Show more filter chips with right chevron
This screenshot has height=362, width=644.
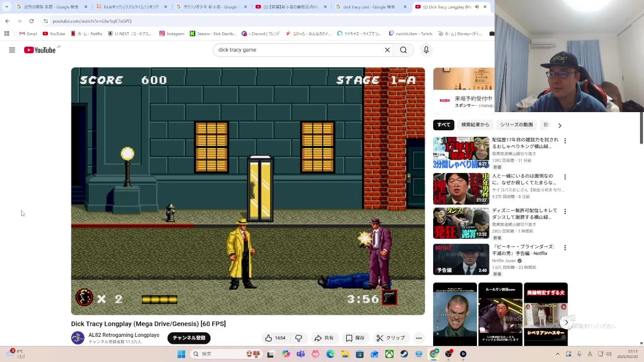point(559,125)
